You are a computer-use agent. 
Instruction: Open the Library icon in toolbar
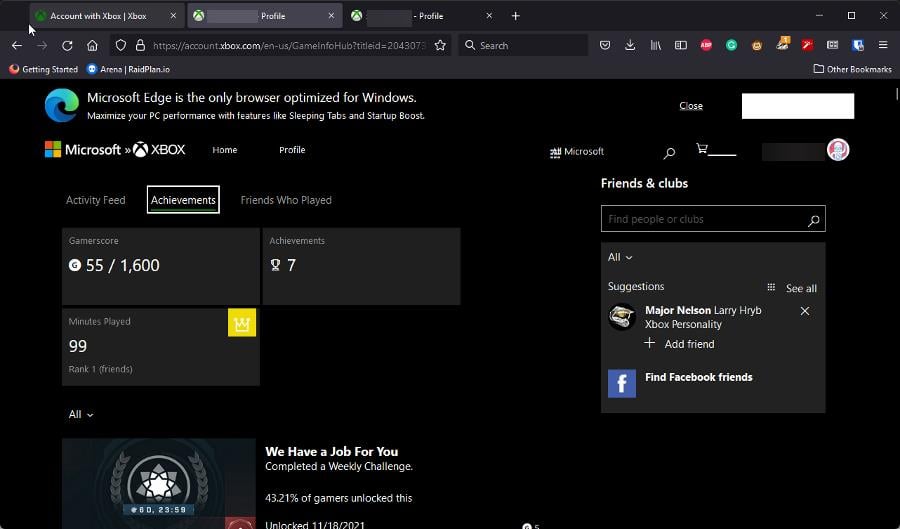655,45
